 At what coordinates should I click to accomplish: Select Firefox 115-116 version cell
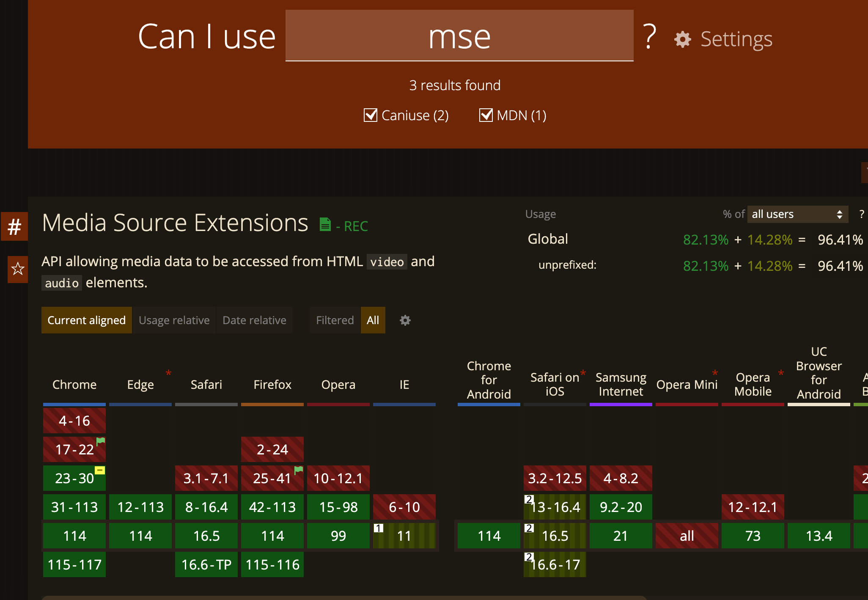coord(272,564)
